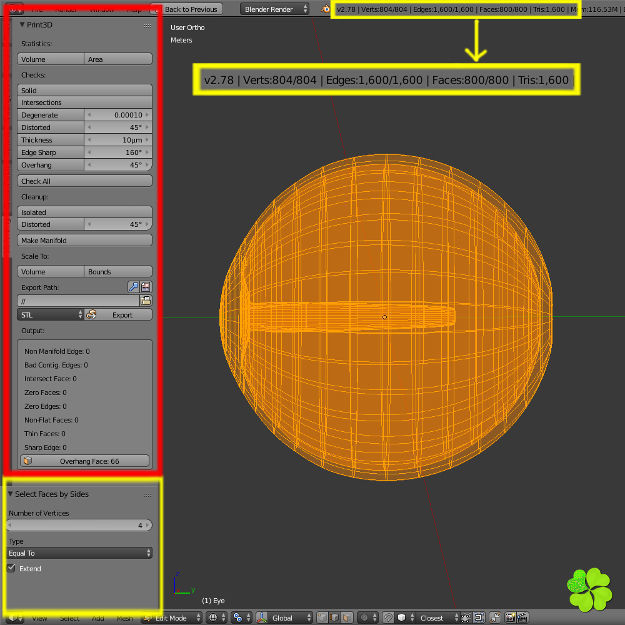The height and width of the screenshot is (625, 625).
Task: Click the Edge Sharp 160° value field
Action: pyautogui.click(x=118, y=152)
